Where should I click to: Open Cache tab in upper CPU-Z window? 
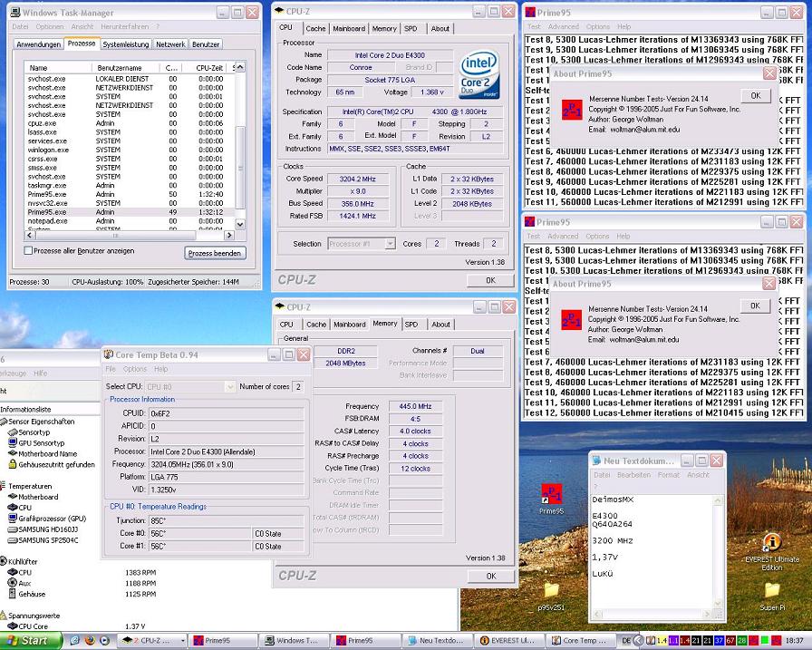315,28
